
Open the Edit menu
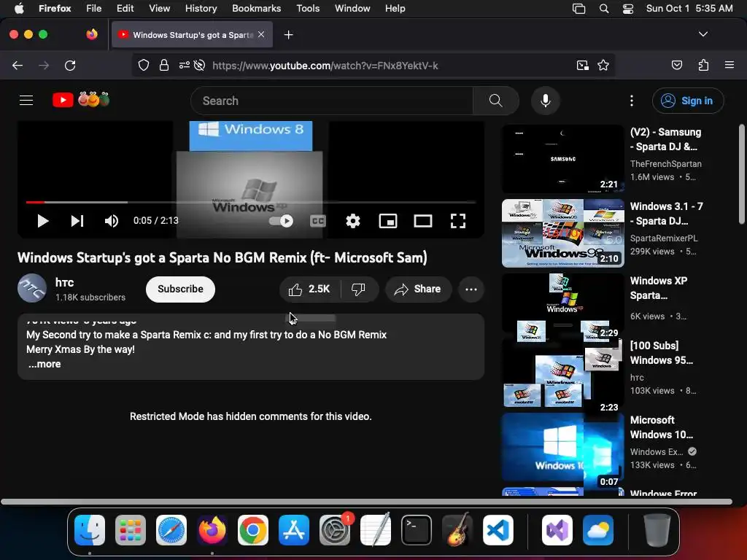(125, 9)
